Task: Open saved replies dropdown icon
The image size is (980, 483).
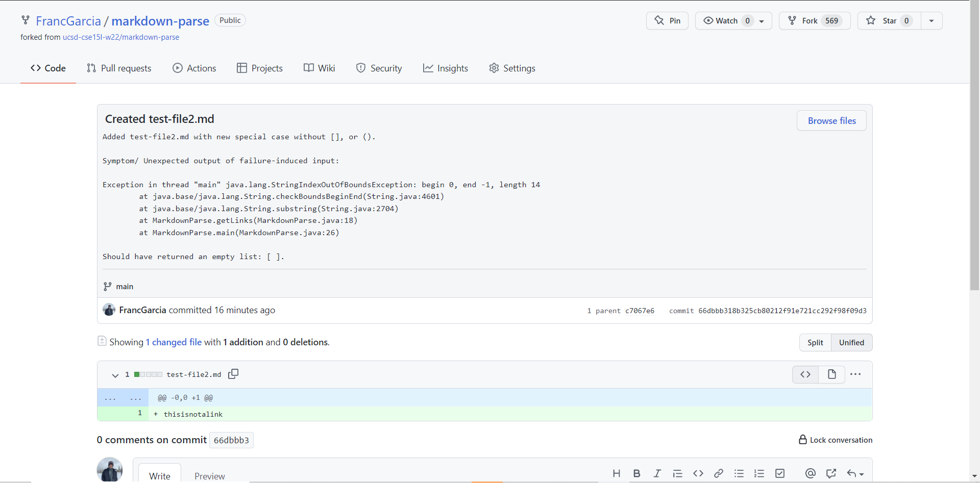Action: 855,473
